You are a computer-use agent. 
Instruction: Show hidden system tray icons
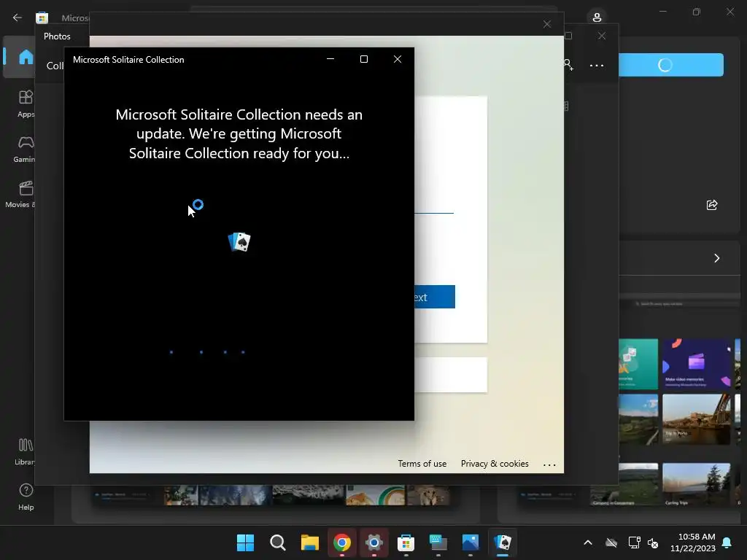tap(588, 542)
